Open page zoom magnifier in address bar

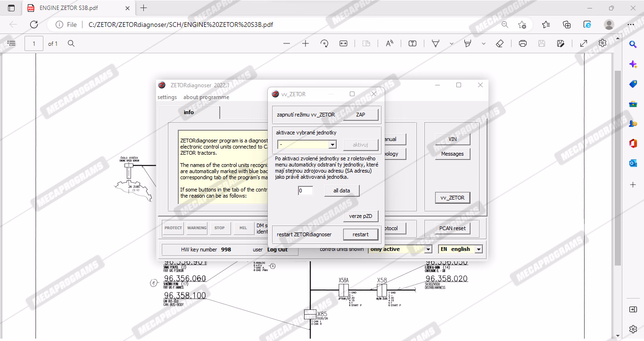[505, 25]
